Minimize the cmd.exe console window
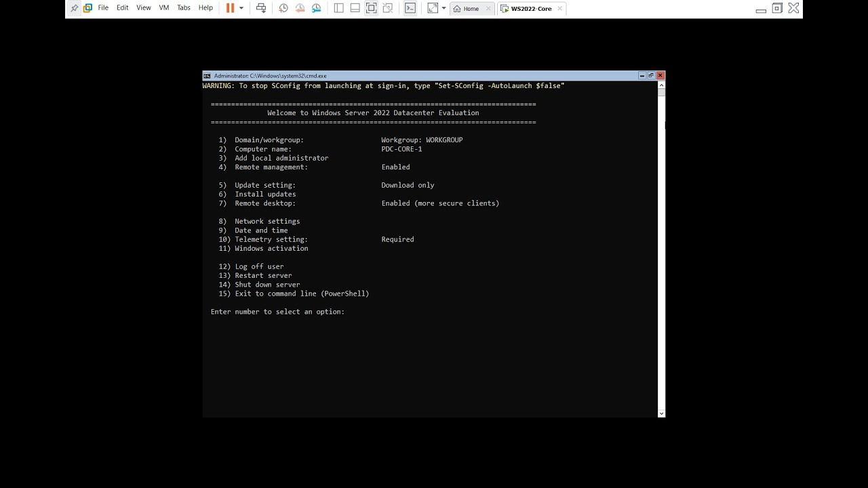 tap(642, 76)
